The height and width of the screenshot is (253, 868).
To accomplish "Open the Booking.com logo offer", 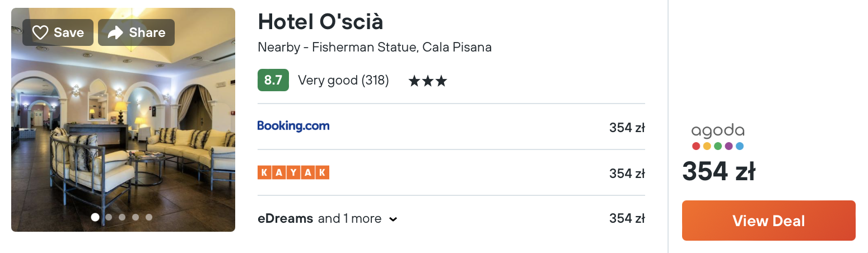I will (x=293, y=126).
